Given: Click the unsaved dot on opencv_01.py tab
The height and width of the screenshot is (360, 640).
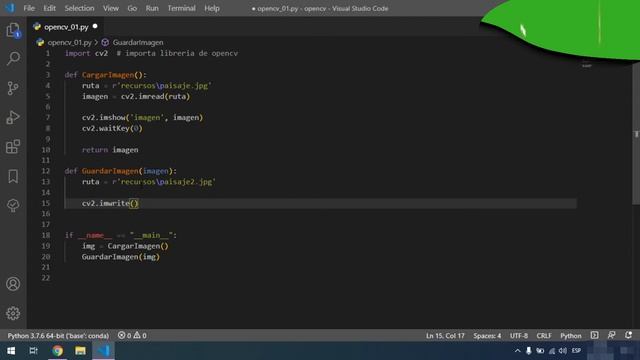Looking at the screenshot, I should pyautogui.click(x=95, y=27).
